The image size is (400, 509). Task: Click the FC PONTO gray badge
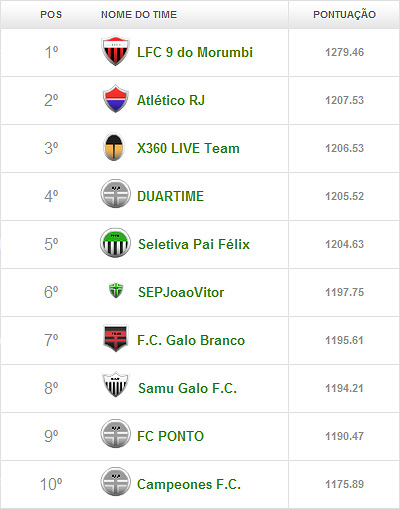click(x=115, y=434)
